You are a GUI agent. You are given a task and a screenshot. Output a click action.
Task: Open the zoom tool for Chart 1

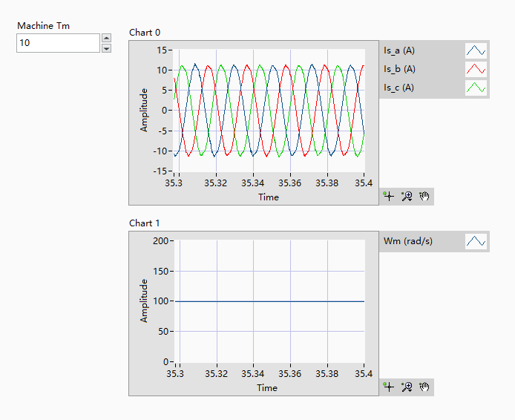[407, 387]
